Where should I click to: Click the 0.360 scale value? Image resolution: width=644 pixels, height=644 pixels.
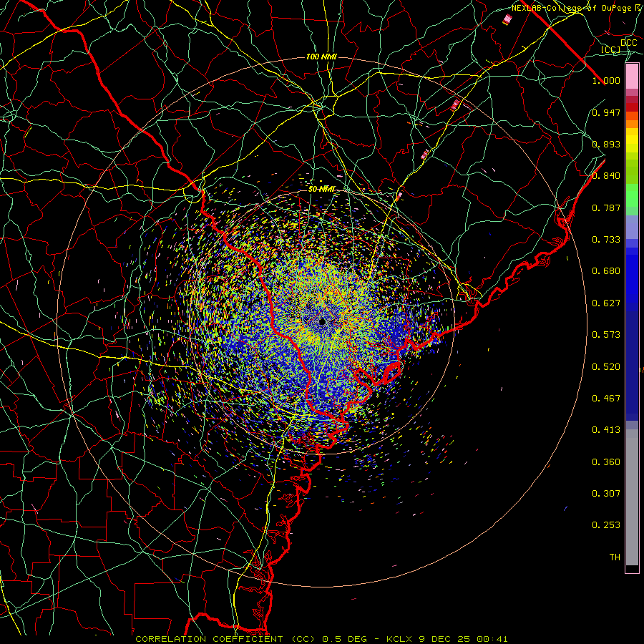coord(606,462)
